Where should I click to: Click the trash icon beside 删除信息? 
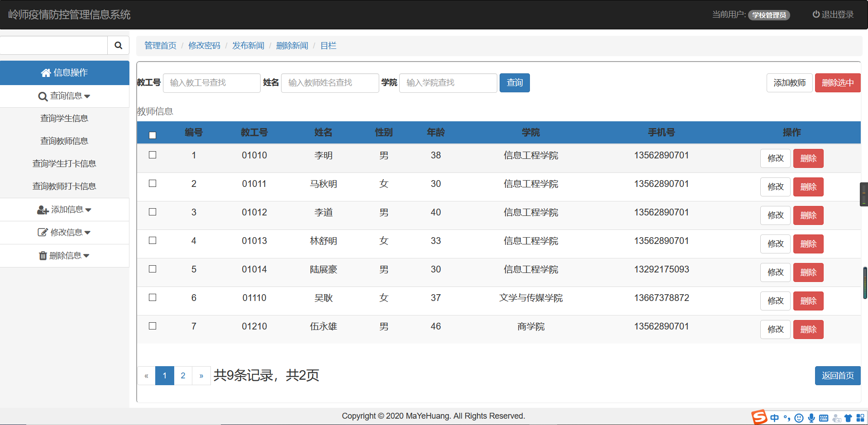43,256
